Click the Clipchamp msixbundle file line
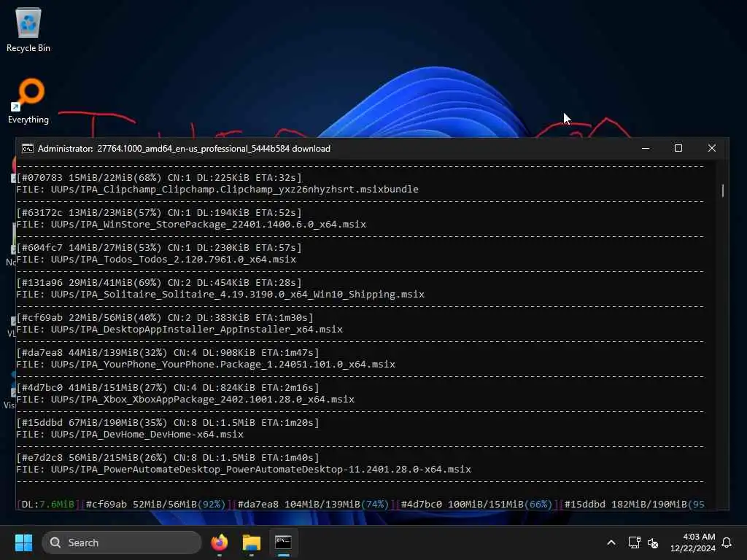 tap(217, 189)
